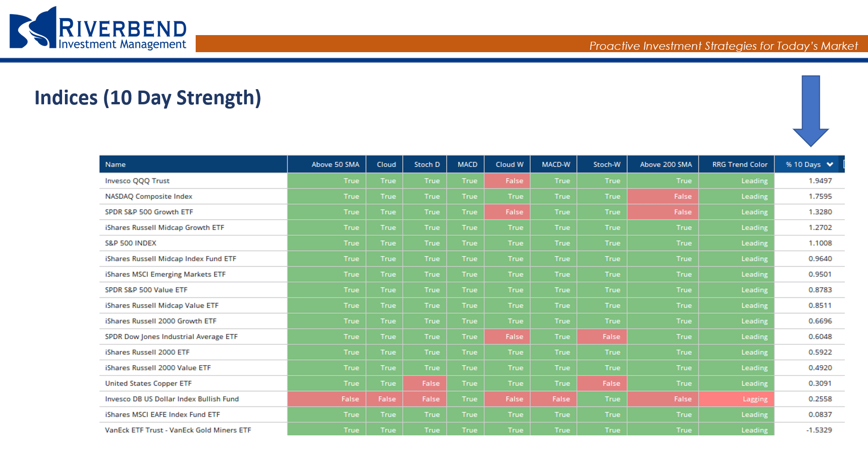The height and width of the screenshot is (451, 868).
Task: Click the Proactive Investment Strategies tagline
Action: (723, 46)
